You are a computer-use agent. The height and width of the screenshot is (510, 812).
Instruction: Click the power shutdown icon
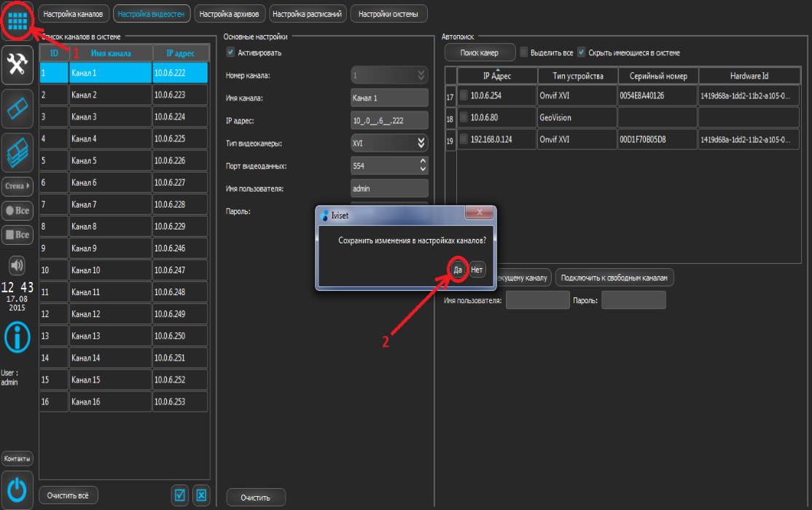pyautogui.click(x=17, y=491)
